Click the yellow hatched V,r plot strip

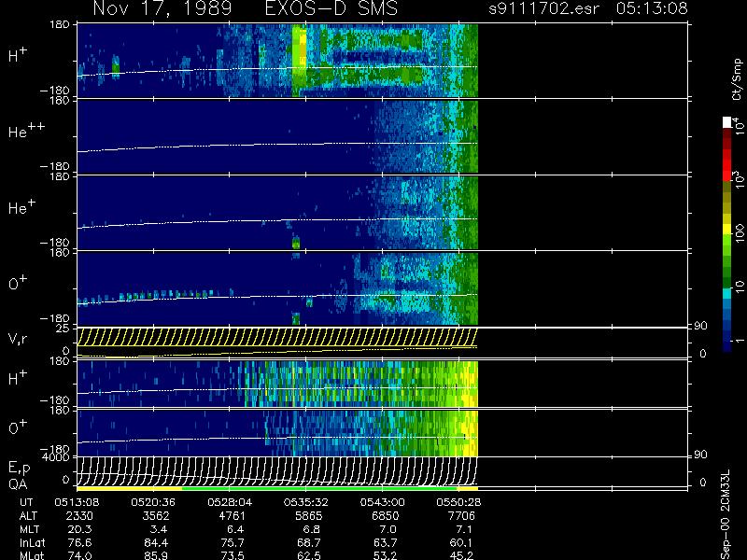(x=277, y=337)
